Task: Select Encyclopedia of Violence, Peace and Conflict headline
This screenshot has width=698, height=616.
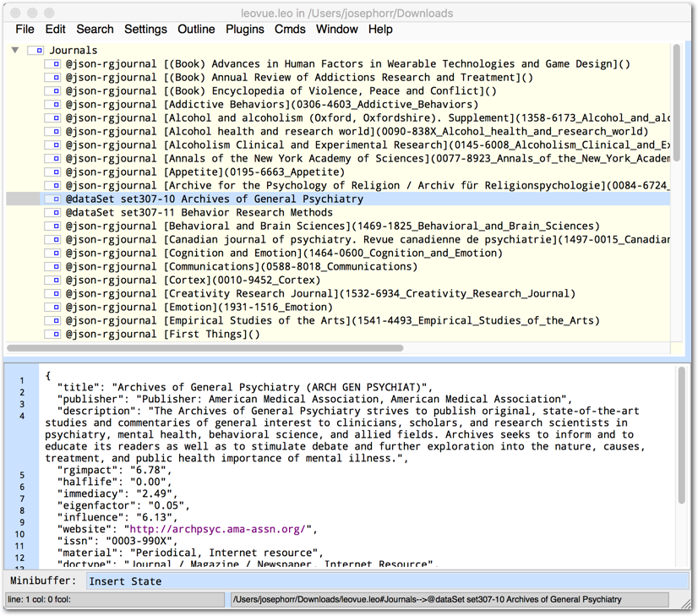Action: 281,90
